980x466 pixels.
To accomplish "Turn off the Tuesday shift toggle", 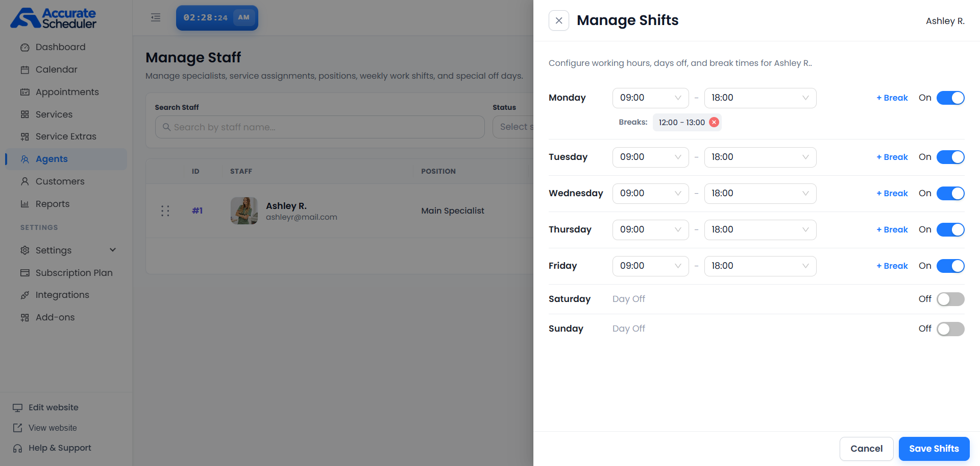I will [950, 157].
